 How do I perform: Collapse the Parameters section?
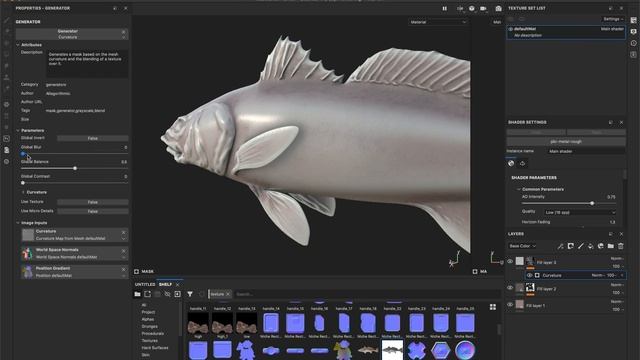tap(18, 131)
